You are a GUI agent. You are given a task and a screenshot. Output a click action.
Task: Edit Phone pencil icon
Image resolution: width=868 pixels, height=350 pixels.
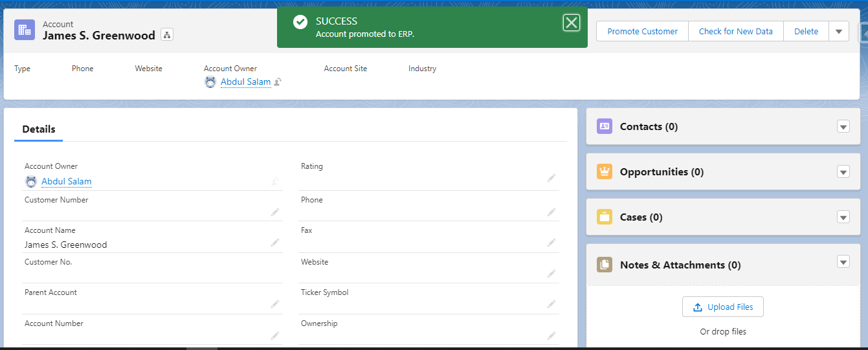[x=551, y=212]
